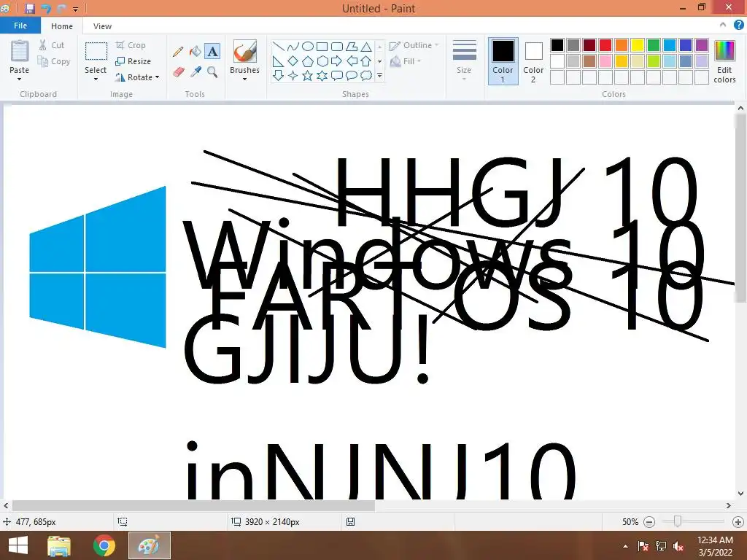The width and height of the screenshot is (747, 560).
Task: Pick the yellow color swatch
Action: pyautogui.click(x=638, y=45)
